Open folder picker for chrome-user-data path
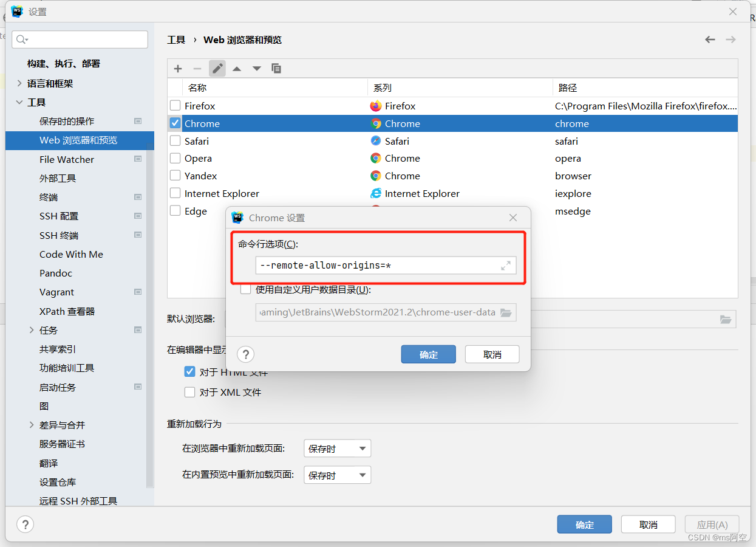The height and width of the screenshot is (547, 756). 506,312
